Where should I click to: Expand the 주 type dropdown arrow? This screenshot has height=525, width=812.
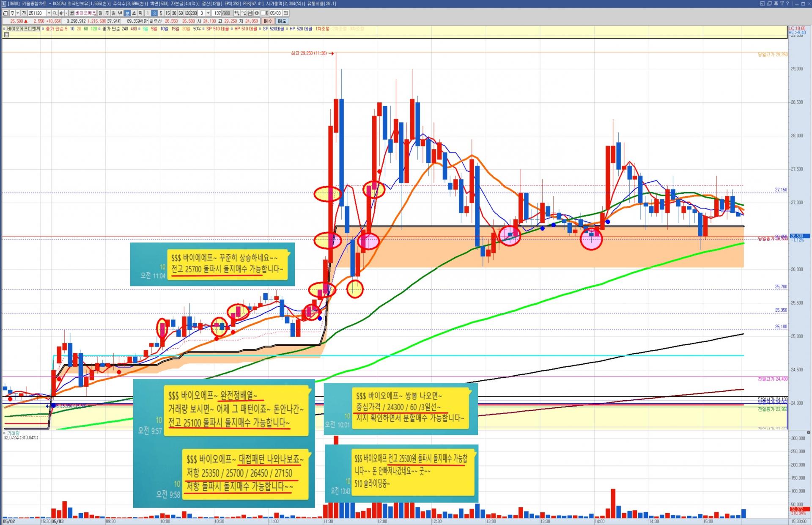[18, 13]
